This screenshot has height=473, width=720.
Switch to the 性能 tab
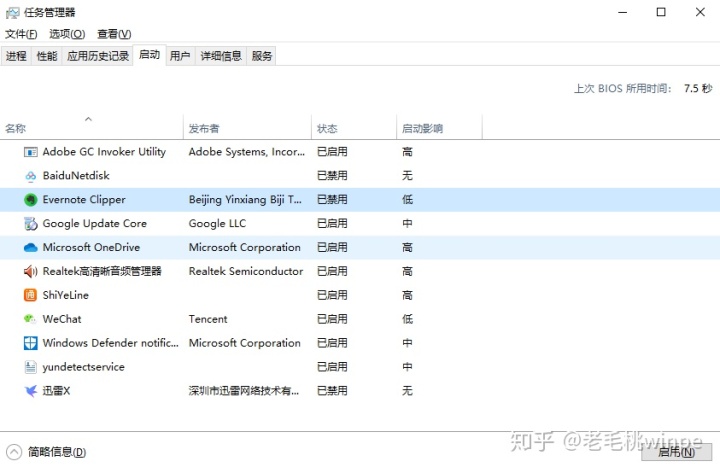(x=47, y=56)
